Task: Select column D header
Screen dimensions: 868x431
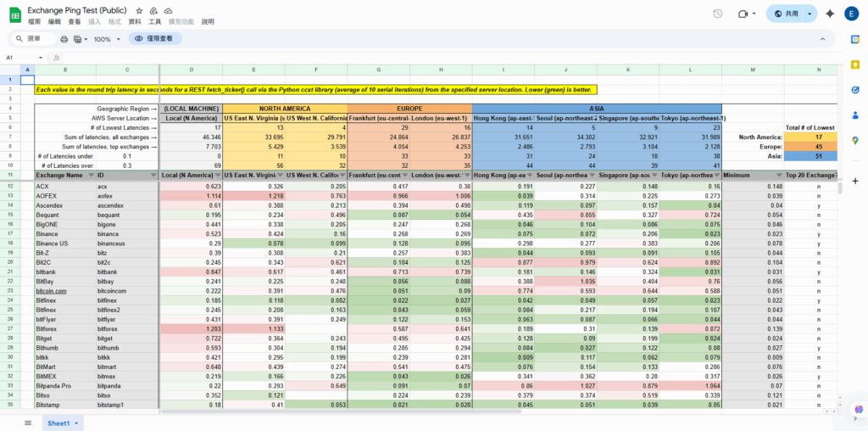Action: [x=192, y=70]
